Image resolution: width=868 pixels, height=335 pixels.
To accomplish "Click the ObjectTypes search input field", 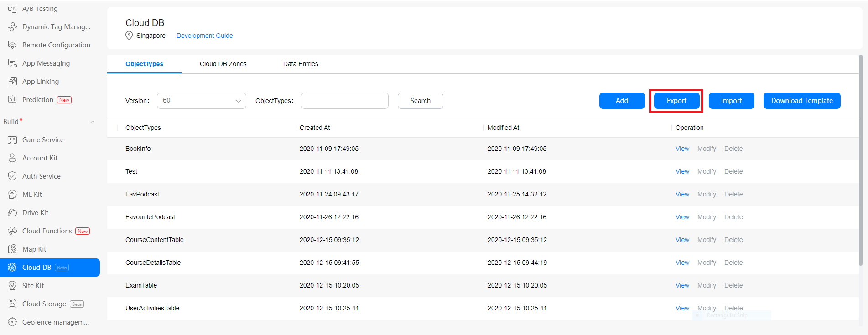I will [x=344, y=101].
